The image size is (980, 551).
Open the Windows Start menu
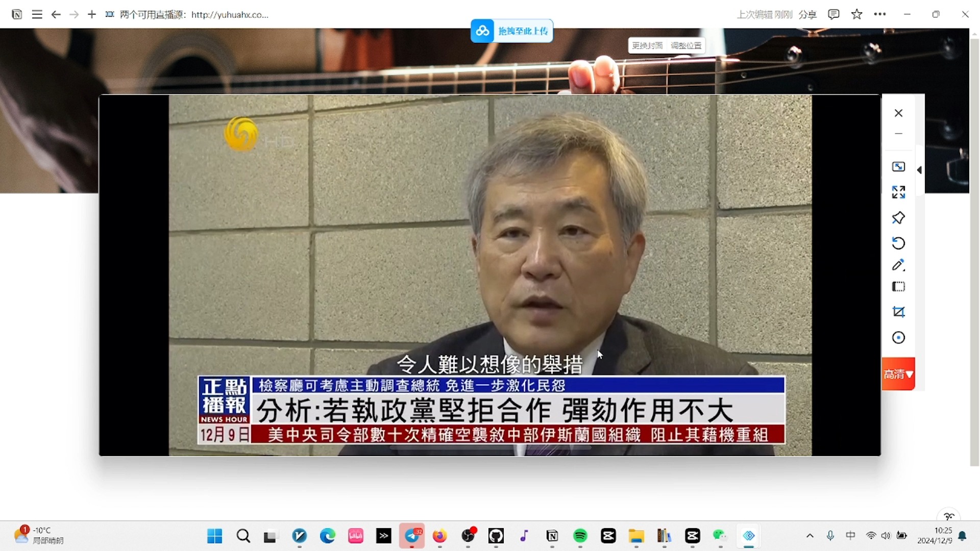(x=215, y=536)
